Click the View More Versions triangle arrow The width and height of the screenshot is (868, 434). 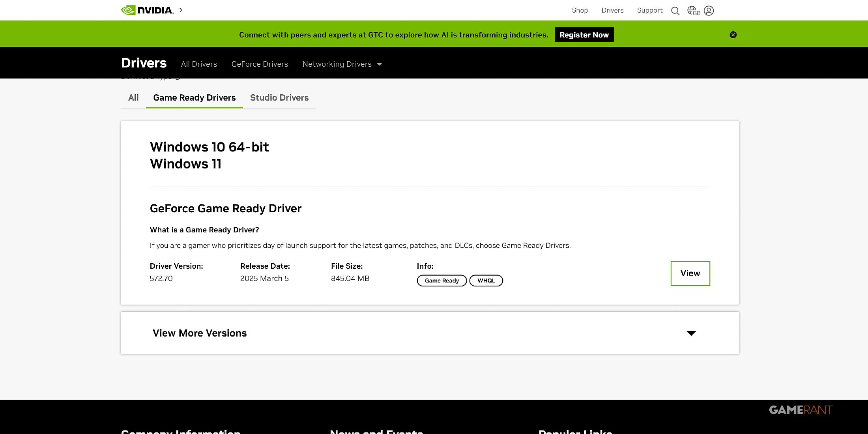click(x=691, y=333)
